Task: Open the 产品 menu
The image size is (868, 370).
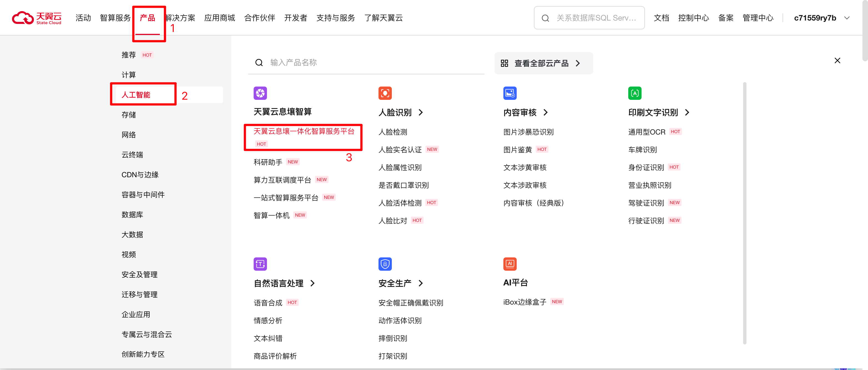Action: (148, 18)
